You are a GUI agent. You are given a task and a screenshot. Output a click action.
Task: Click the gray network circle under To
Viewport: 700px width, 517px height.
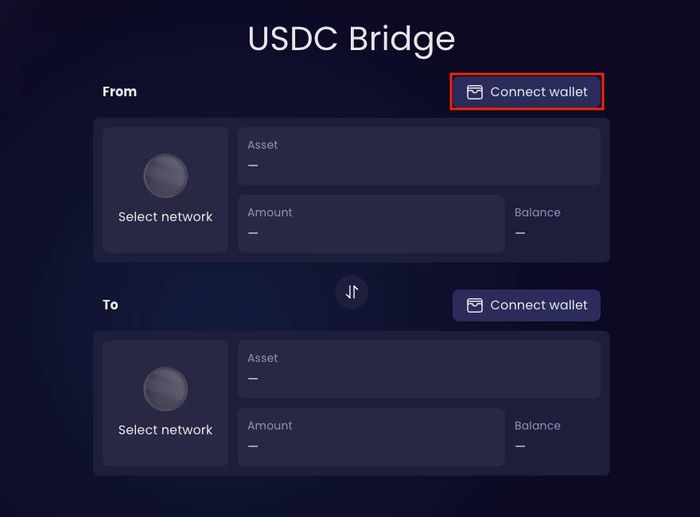tap(166, 389)
